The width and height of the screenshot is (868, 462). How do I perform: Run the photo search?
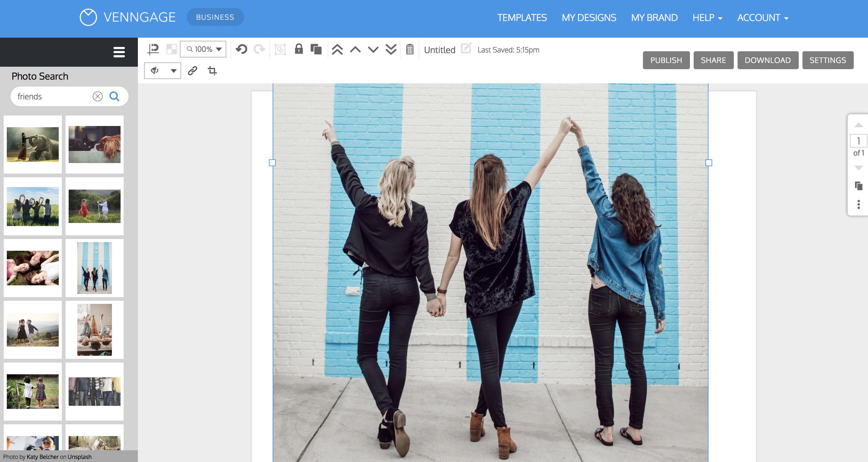click(115, 97)
